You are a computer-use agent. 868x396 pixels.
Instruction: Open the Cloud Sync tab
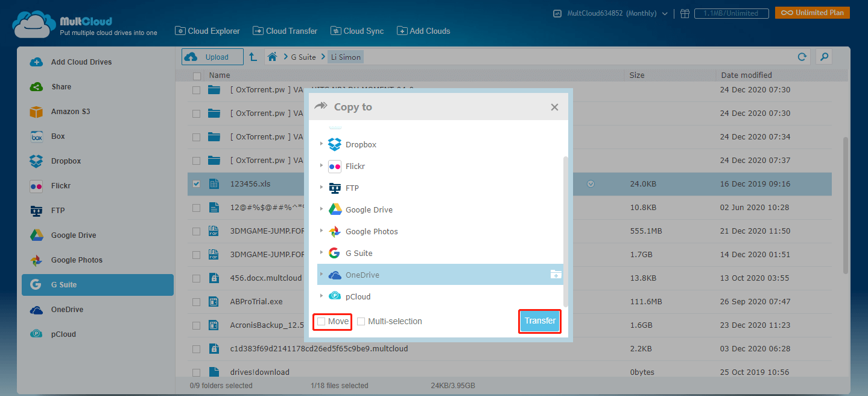[357, 31]
